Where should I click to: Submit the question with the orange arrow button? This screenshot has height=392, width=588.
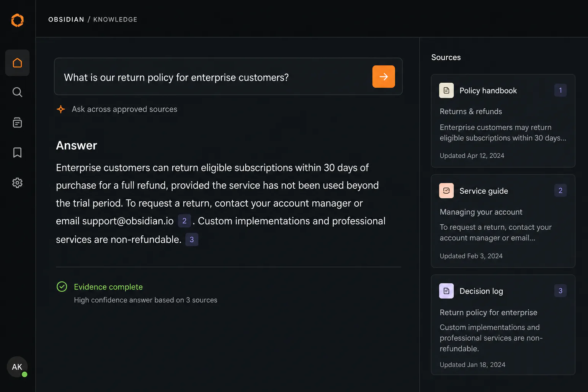pos(384,77)
